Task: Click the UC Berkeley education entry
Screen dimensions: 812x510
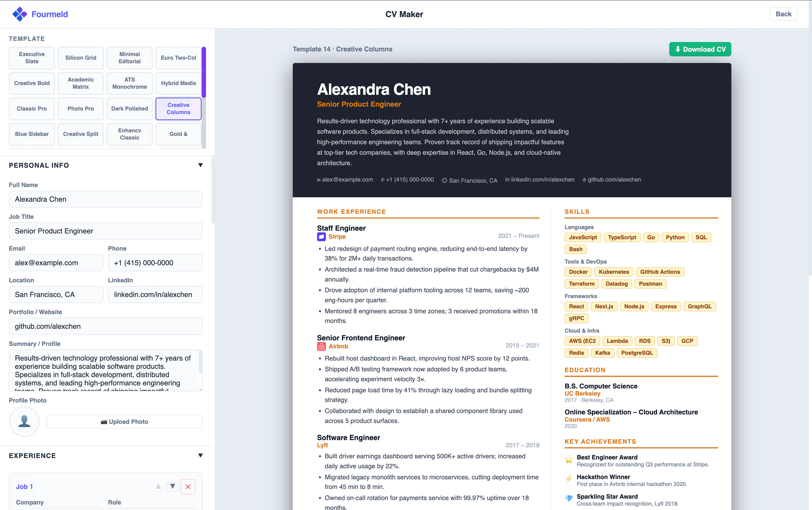Action: pyautogui.click(x=582, y=394)
